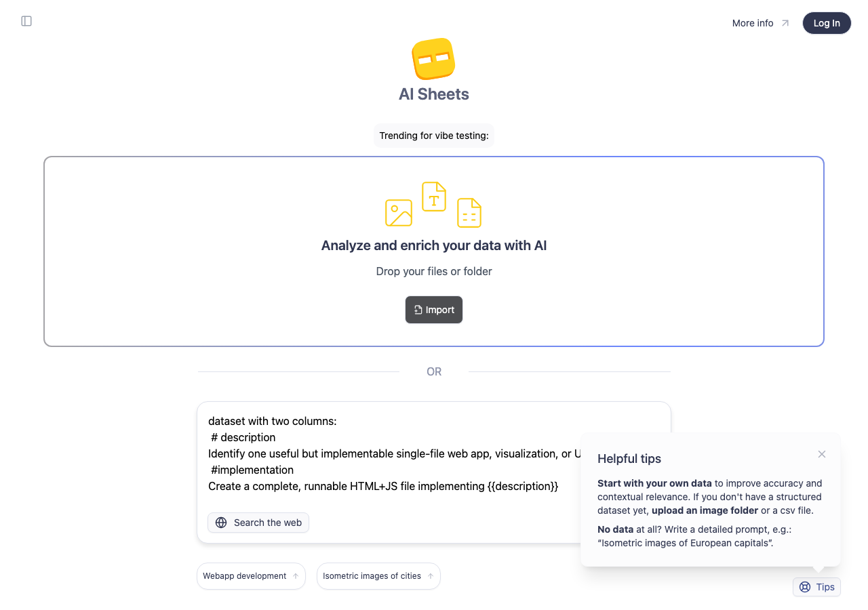Open the More info link
The height and width of the screenshot is (610, 868).
pos(761,23)
